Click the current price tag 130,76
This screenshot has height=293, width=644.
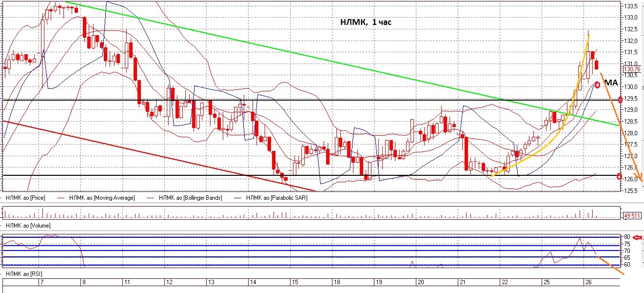[x=631, y=69]
